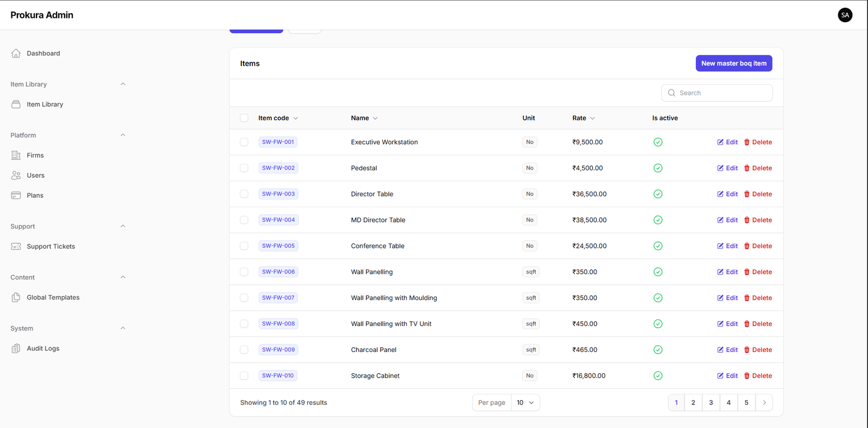Screen dimensions: 868x428
Task: Click active check icon for MD Director Table
Action: [658, 220]
